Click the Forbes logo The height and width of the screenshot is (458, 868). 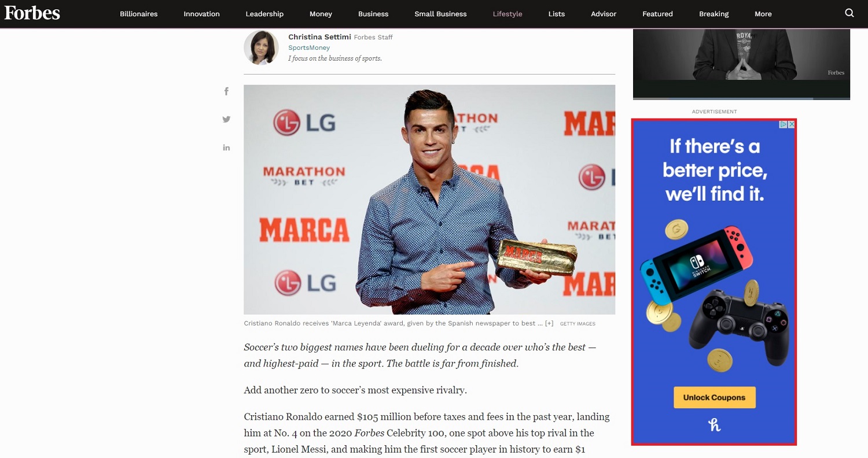coord(32,13)
